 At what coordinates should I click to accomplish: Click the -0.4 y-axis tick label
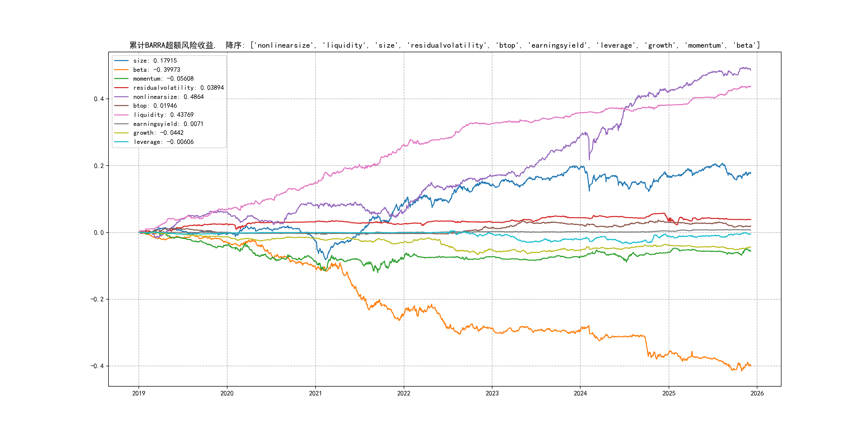(x=97, y=366)
